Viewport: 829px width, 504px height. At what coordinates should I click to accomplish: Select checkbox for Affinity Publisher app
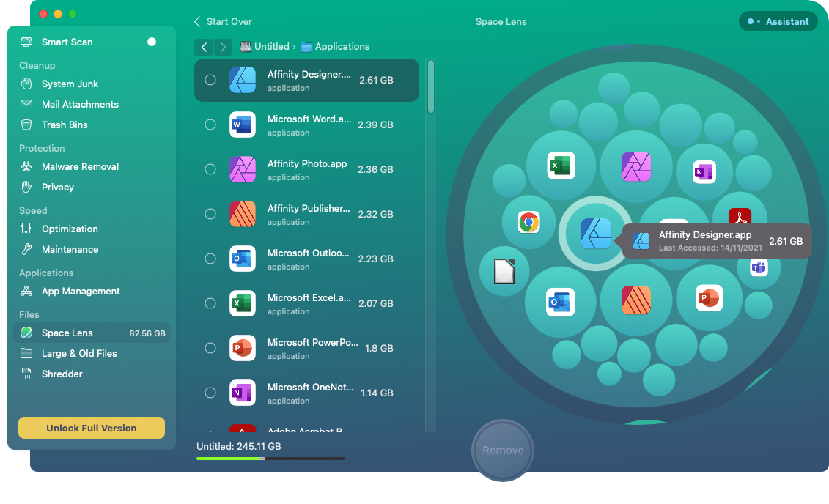(x=210, y=214)
